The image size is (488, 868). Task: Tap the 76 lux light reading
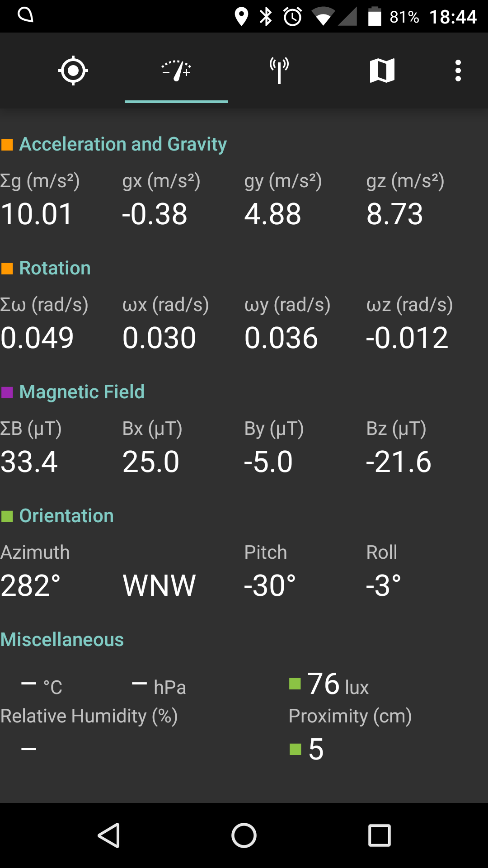[x=337, y=684]
